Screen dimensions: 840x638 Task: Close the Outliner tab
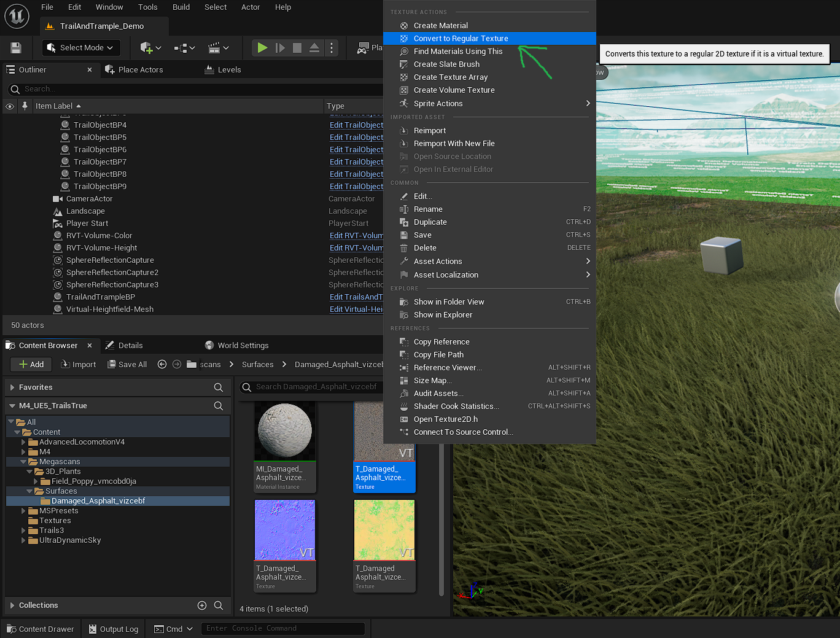coord(90,69)
